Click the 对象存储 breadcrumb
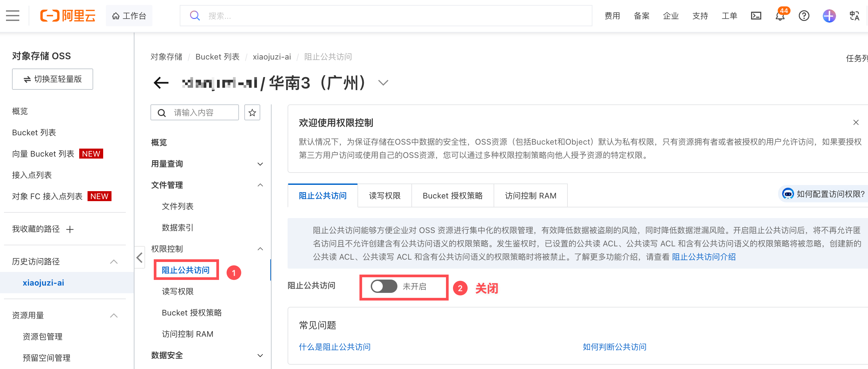Viewport: 868px width, 369px height. point(166,57)
